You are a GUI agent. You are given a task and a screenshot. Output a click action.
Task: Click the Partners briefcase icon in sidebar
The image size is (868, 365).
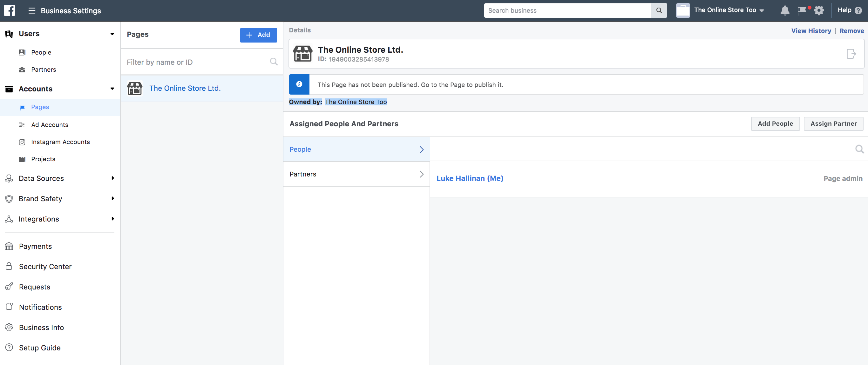coord(22,70)
